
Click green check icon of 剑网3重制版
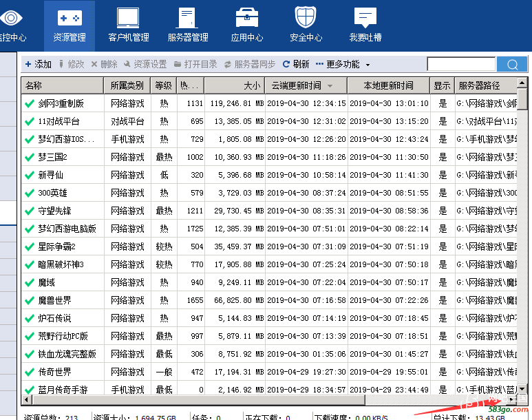pyautogui.click(x=30, y=103)
